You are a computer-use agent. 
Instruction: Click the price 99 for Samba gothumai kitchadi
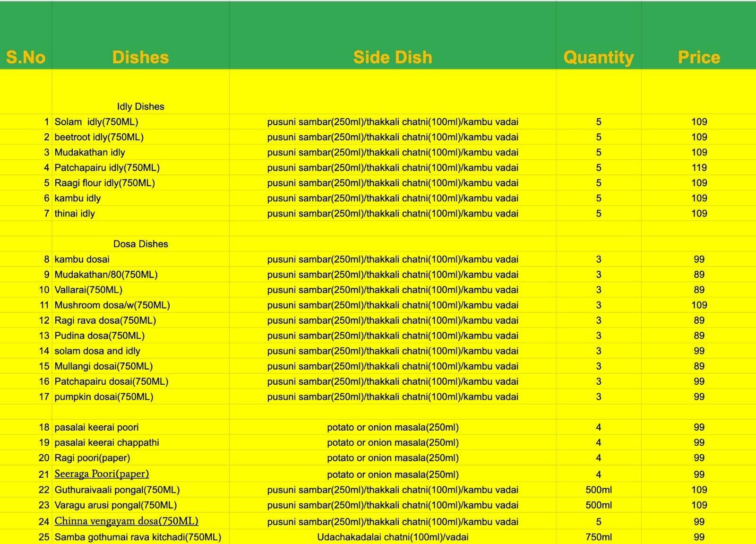click(x=699, y=537)
